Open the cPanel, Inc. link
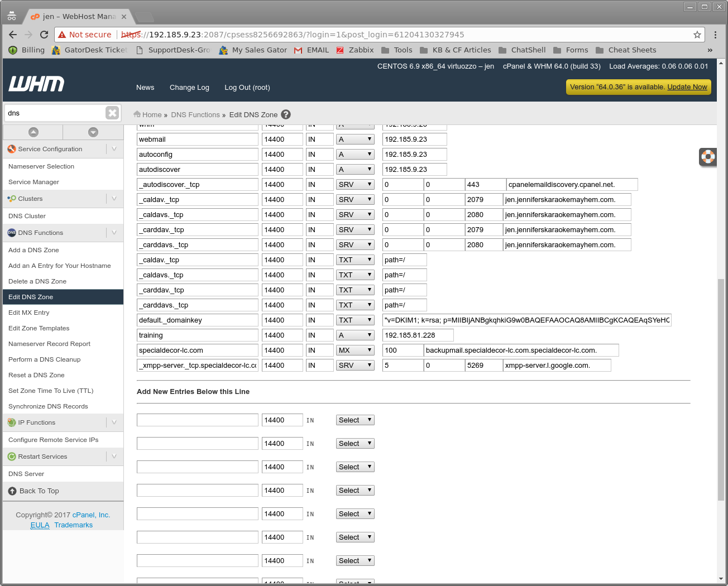The height and width of the screenshot is (586, 728). (x=92, y=515)
